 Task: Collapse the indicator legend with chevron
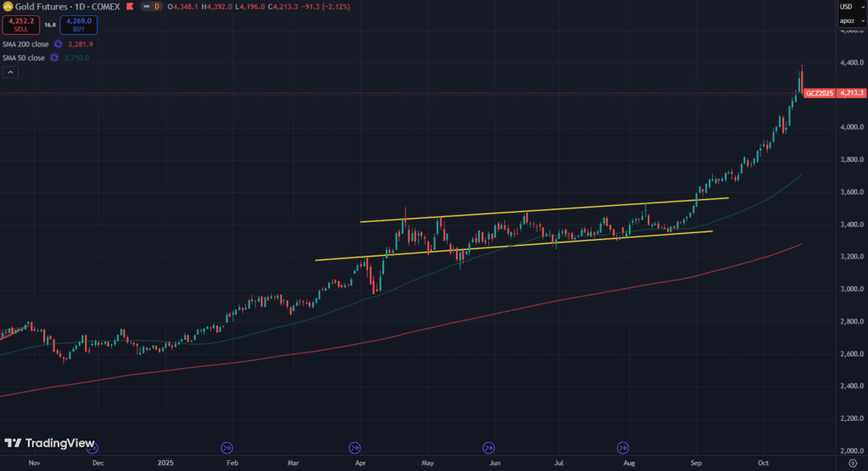[x=10, y=73]
